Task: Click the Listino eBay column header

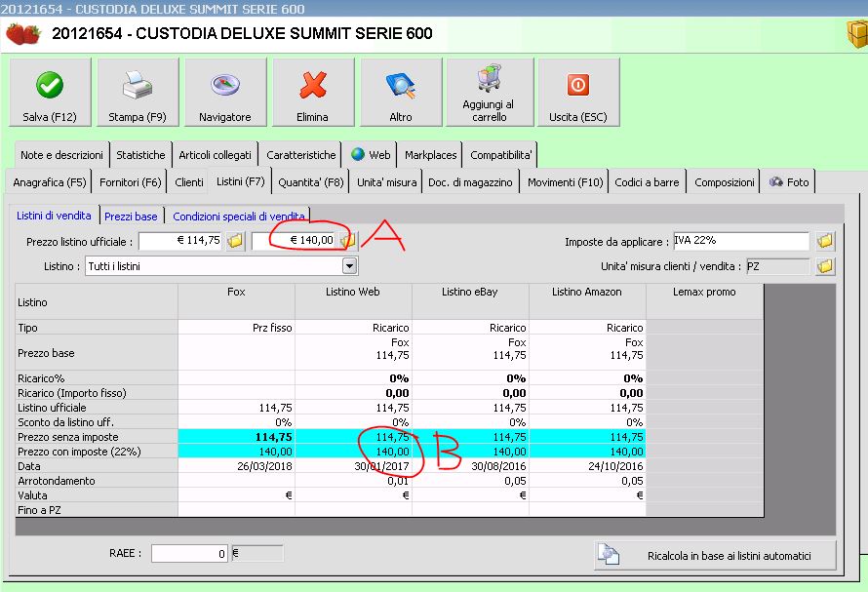Action: (x=470, y=301)
